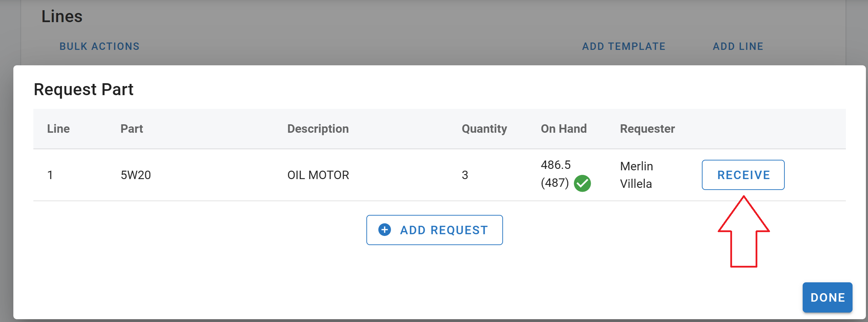868x322 pixels.
Task: Click the plus icon in Add Request
Action: coord(385,230)
